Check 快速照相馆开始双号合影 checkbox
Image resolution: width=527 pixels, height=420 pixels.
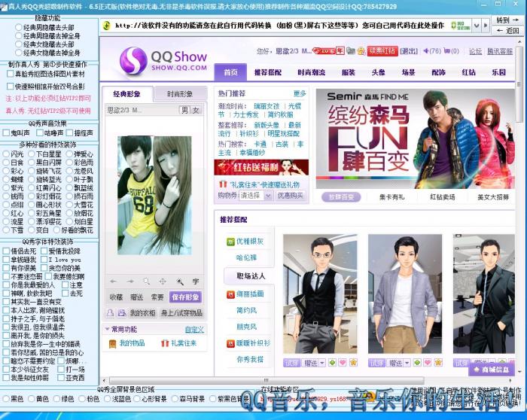point(11,87)
